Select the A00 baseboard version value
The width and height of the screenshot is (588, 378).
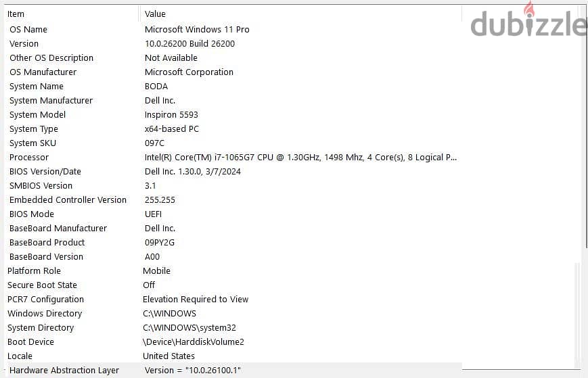152,258
